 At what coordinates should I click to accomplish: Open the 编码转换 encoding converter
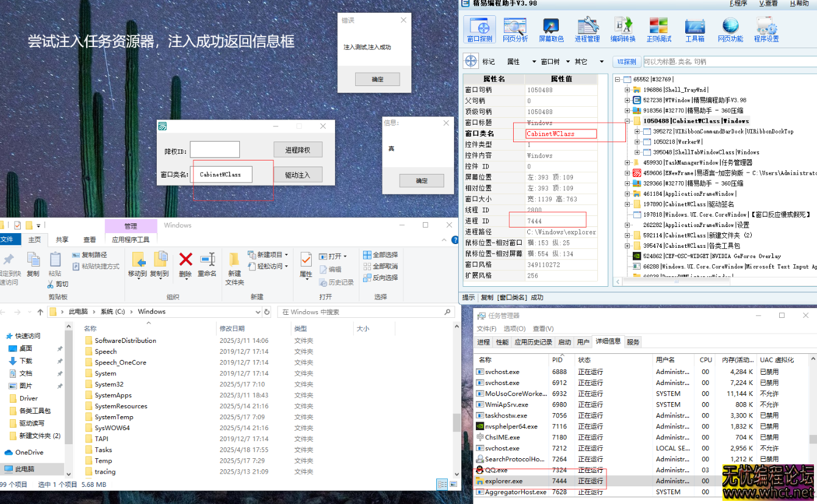[623, 29]
